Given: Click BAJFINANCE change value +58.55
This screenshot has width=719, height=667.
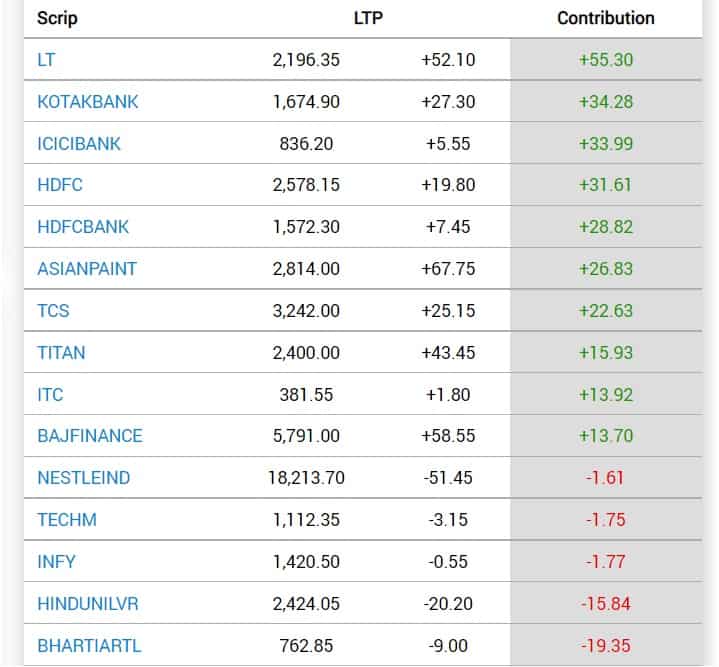Looking at the screenshot, I should 448,435.
